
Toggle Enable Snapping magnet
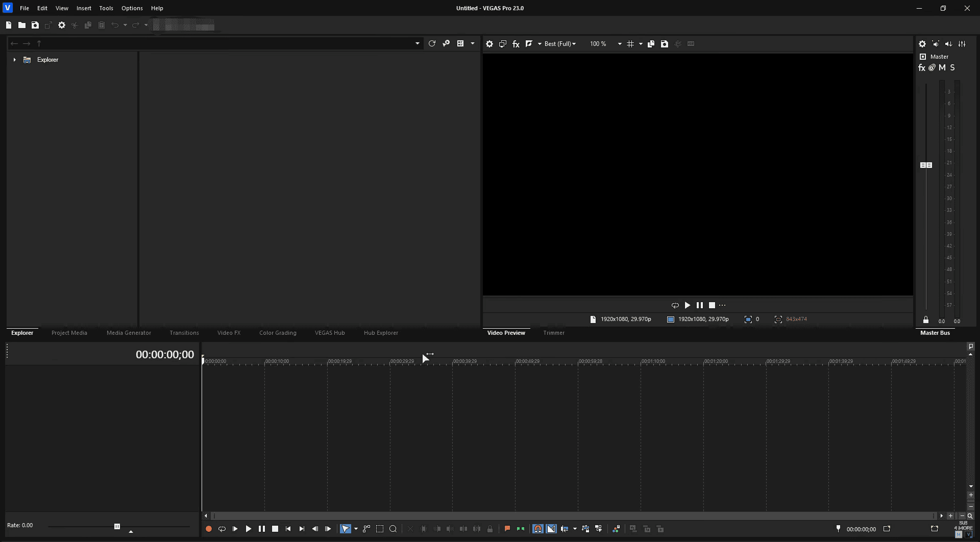[x=538, y=529]
